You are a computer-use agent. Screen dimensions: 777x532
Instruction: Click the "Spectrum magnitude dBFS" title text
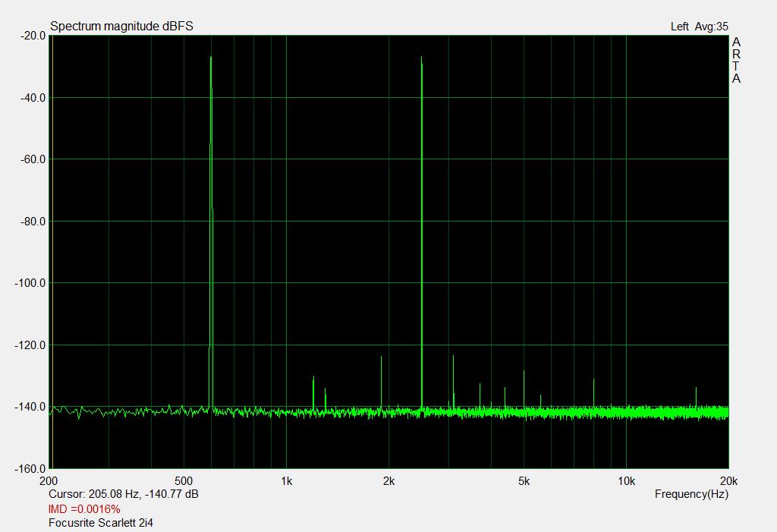pyautogui.click(x=121, y=27)
